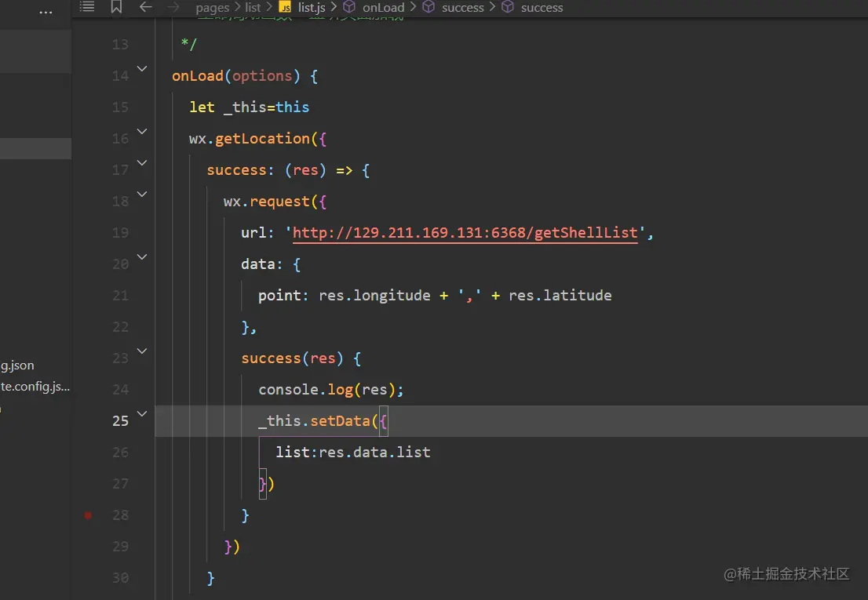Click the symbol icon before the first success breadcrumb
The height and width of the screenshot is (600, 868).
[x=428, y=7]
